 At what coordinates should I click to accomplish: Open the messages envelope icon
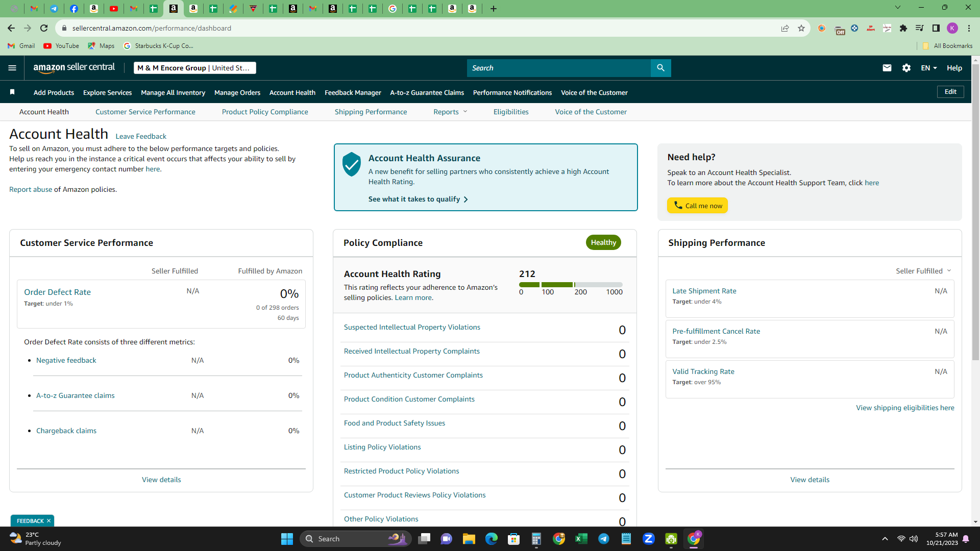tap(887, 68)
